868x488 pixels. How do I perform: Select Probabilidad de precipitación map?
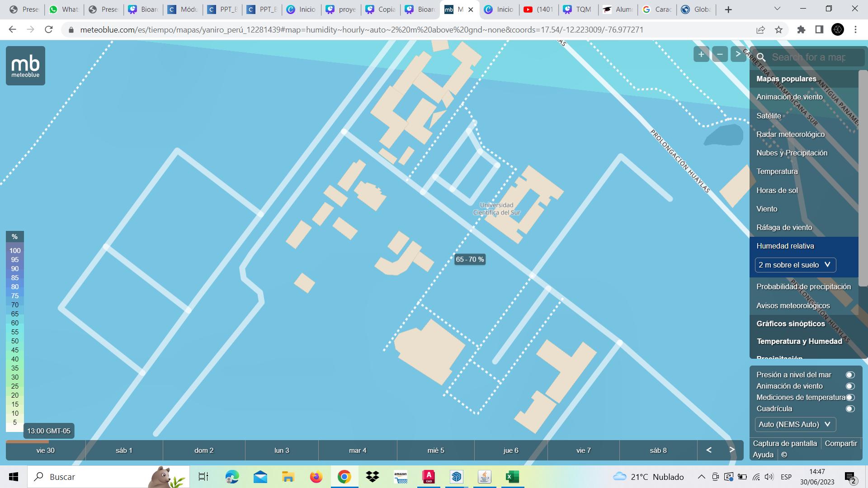pyautogui.click(x=803, y=286)
